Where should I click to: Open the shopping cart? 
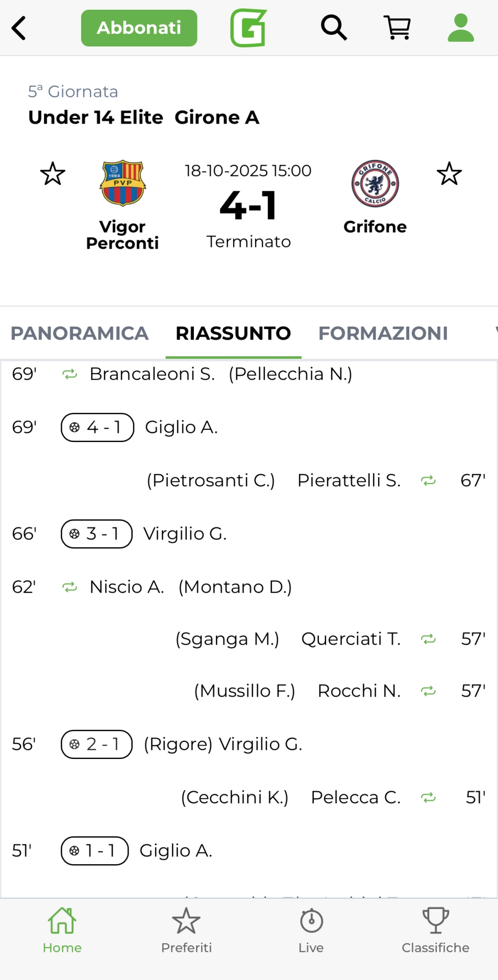point(397,28)
